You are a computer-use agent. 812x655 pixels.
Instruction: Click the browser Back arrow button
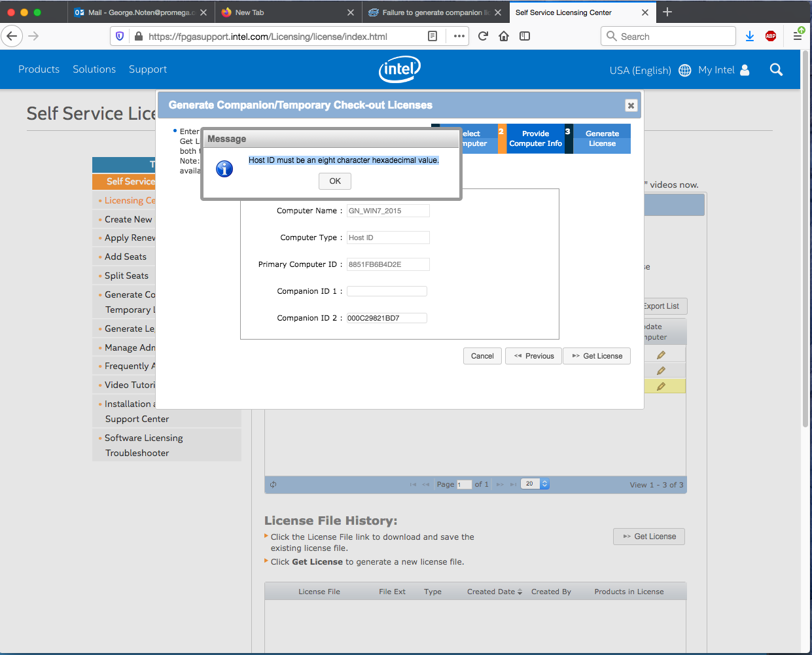pos(12,36)
